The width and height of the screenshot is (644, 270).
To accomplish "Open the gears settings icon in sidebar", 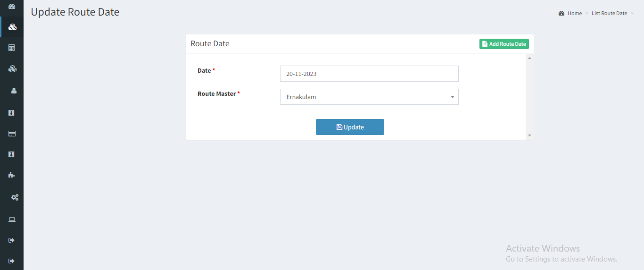I will [15, 197].
